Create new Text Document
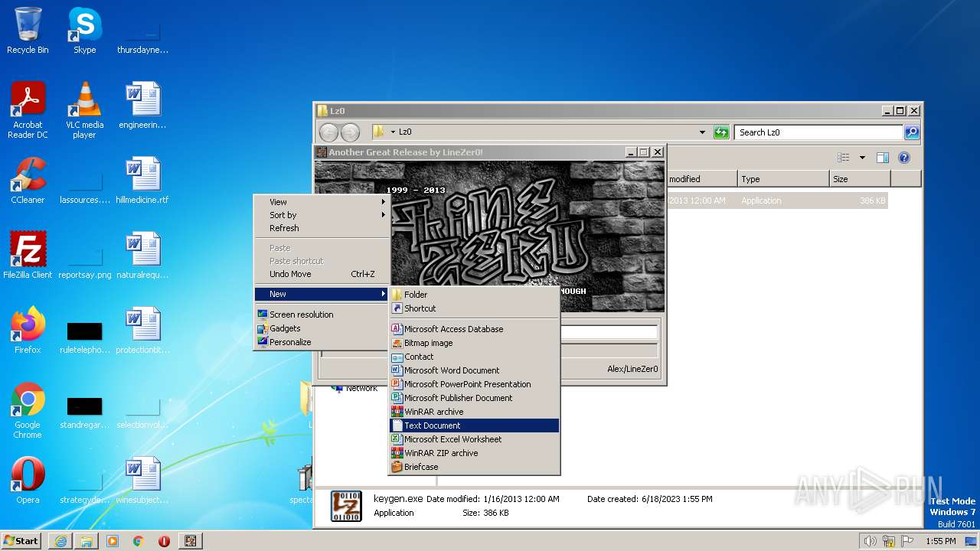This screenshot has width=980, height=551. pyautogui.click(x=475, y=425)
